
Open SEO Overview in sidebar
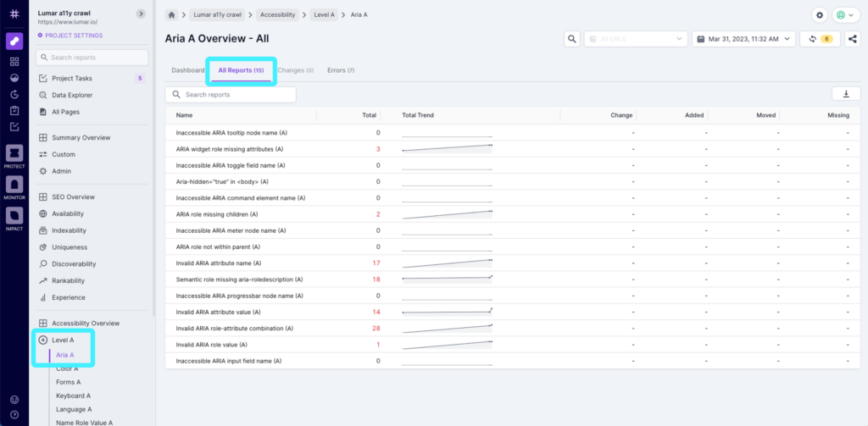(73, 197)
